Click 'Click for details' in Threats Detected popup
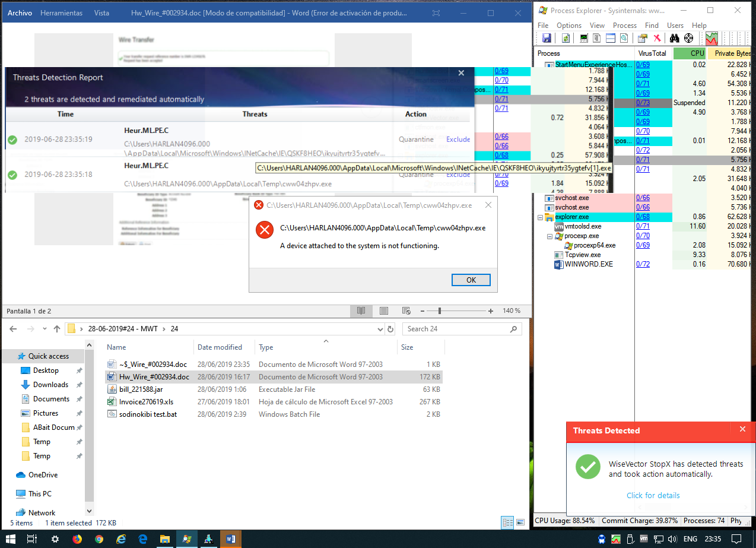The image size is (756, 548). coord(653,495)
